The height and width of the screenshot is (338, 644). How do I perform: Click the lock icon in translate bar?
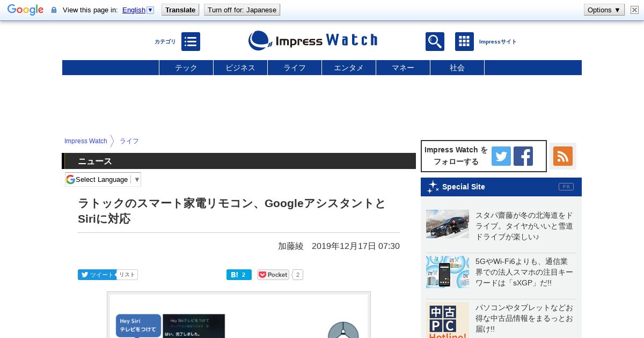pos(54,10)
